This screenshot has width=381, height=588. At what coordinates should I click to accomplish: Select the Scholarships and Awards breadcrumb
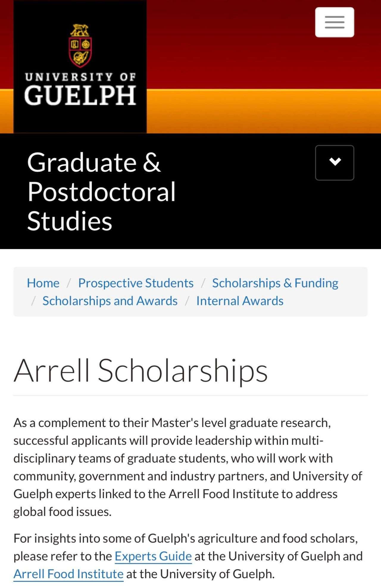click(x=110, y=301)
